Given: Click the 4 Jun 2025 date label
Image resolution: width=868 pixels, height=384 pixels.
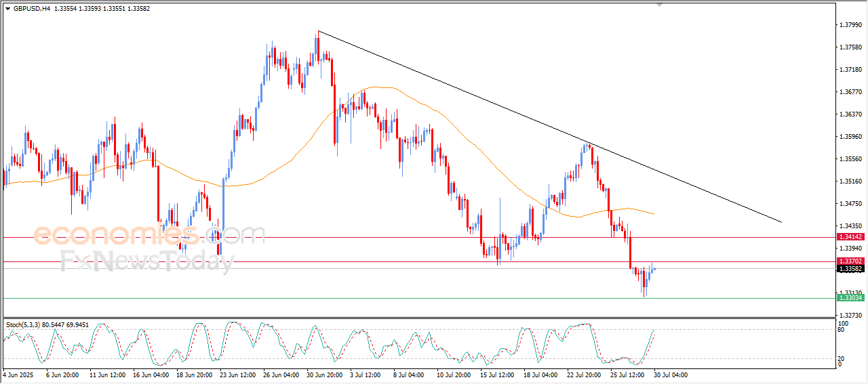Looking at the screenshot, I should click(x=17, y=375).
